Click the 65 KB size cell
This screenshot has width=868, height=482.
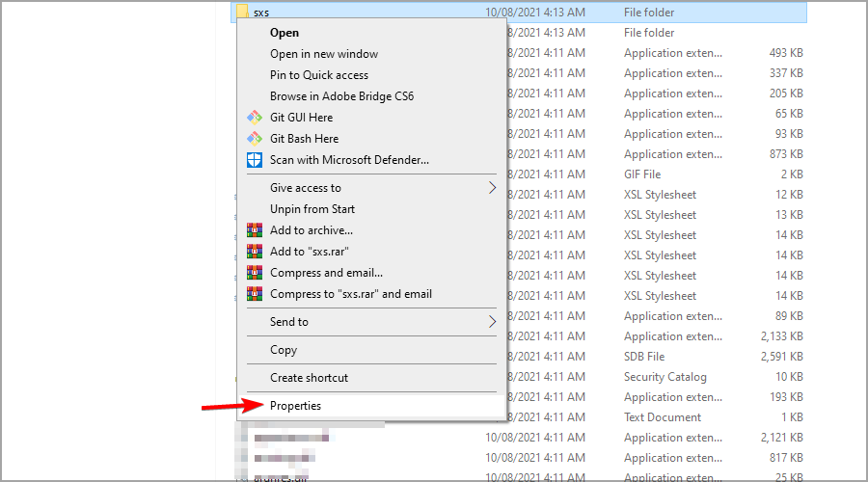(789, 114)
